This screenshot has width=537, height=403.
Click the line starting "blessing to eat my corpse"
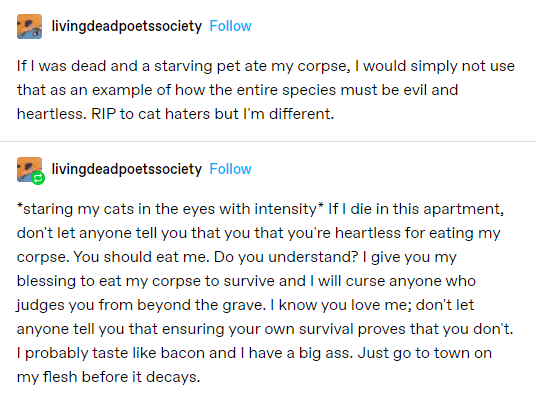click(x=246, y=281)
